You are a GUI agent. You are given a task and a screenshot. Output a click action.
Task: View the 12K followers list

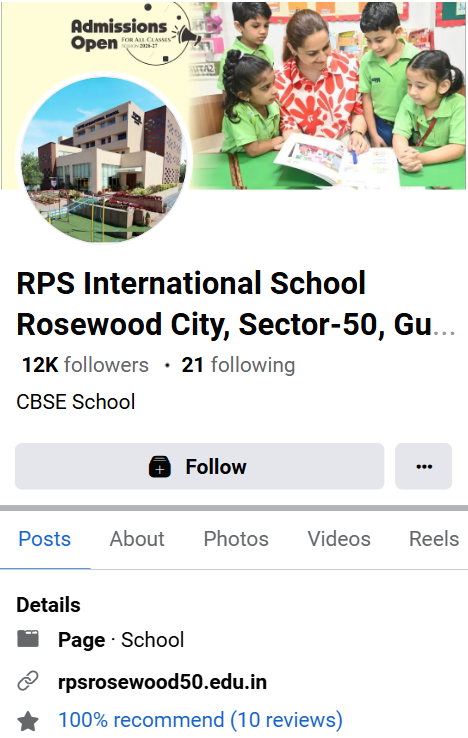[85, 365]
